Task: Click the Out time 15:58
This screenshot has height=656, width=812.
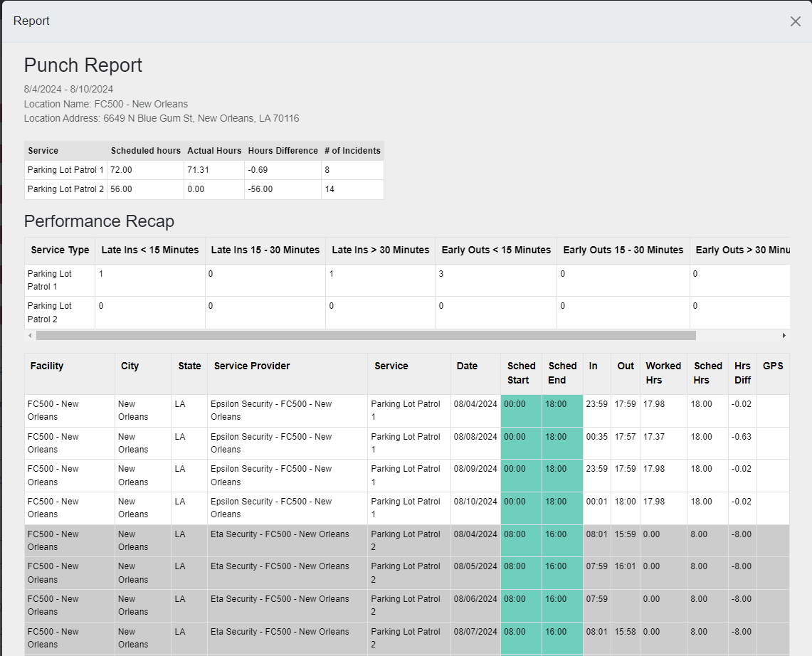Action: click(x=625, y=632)
